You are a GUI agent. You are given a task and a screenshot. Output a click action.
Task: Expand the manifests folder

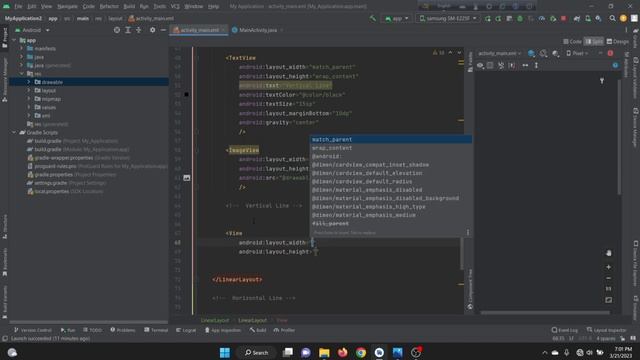point(22,49)
